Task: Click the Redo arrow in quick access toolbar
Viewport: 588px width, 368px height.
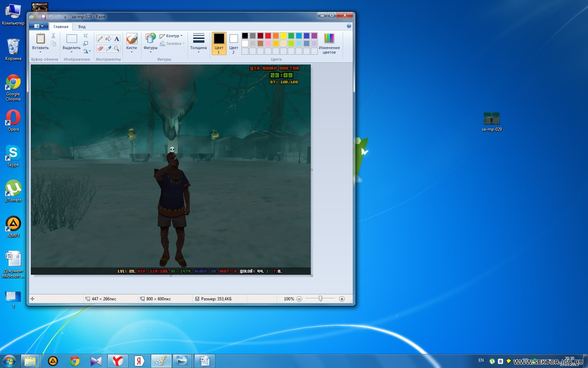Action: coord(58,17)
